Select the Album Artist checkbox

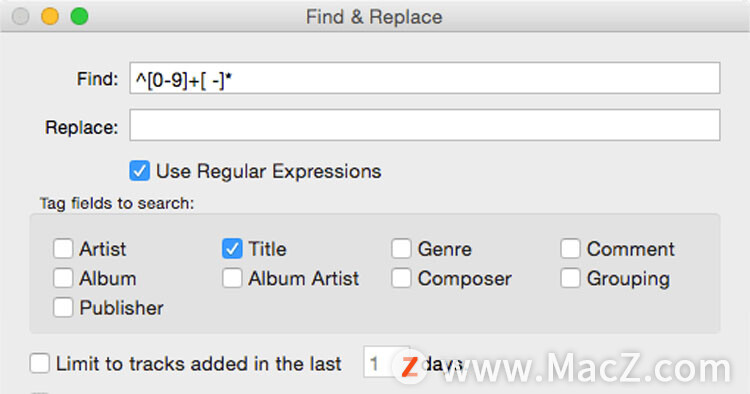pos(232,278)
